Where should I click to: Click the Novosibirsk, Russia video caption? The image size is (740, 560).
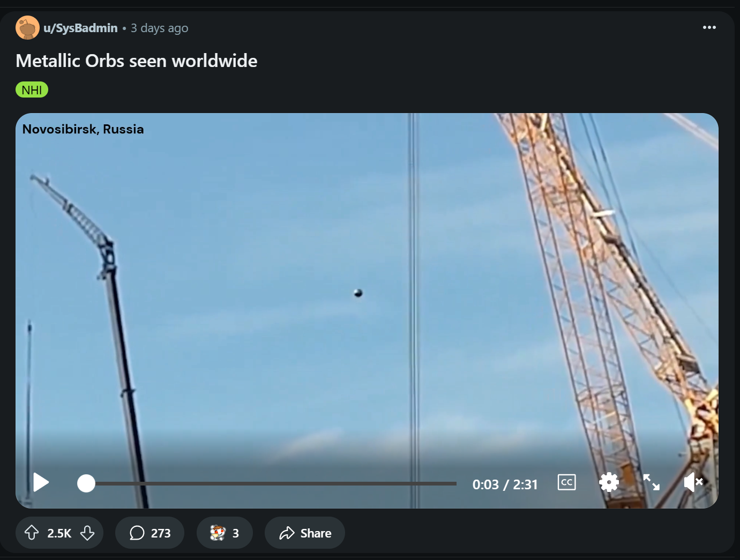click(83, 129)
